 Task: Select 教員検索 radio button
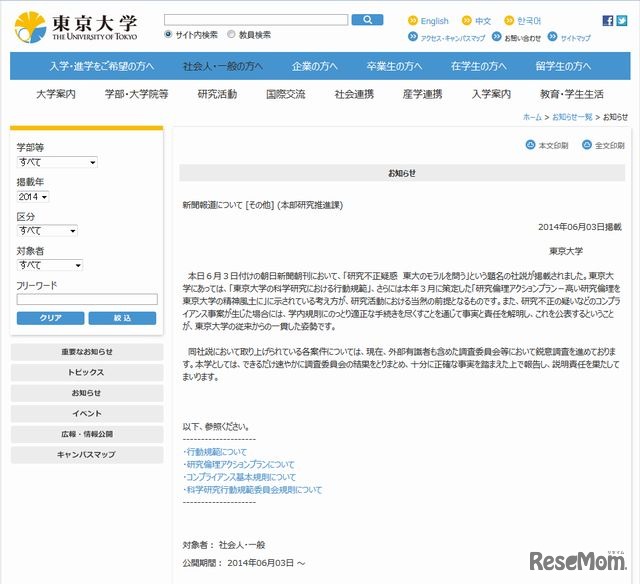tap(231, 34)
